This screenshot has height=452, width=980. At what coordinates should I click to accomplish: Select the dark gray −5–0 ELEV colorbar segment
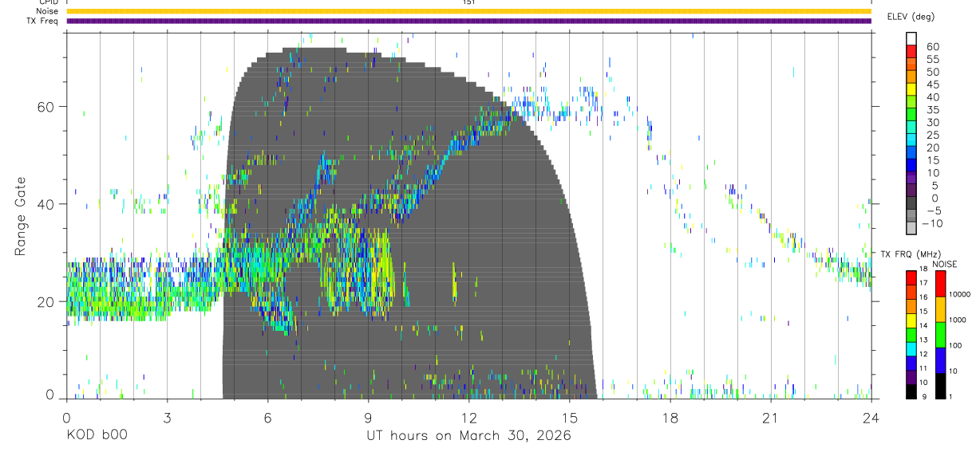pyautogui.click(x=911, y=204)
